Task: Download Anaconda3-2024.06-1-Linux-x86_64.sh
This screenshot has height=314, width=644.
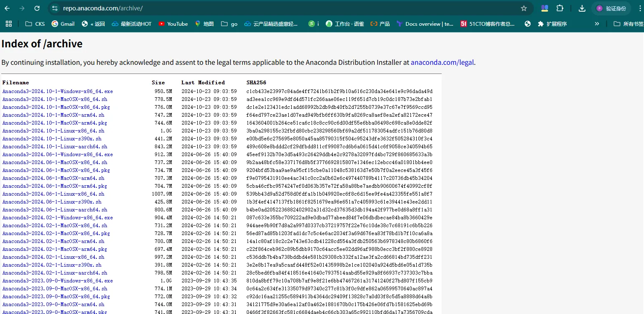Action: click(54, 194)
